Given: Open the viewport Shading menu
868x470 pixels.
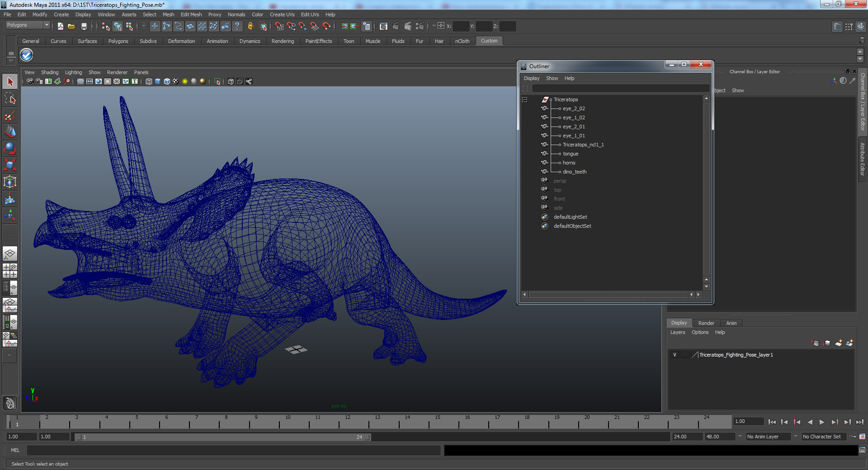Looking at the screenshot, I should (x=50, y=72).
